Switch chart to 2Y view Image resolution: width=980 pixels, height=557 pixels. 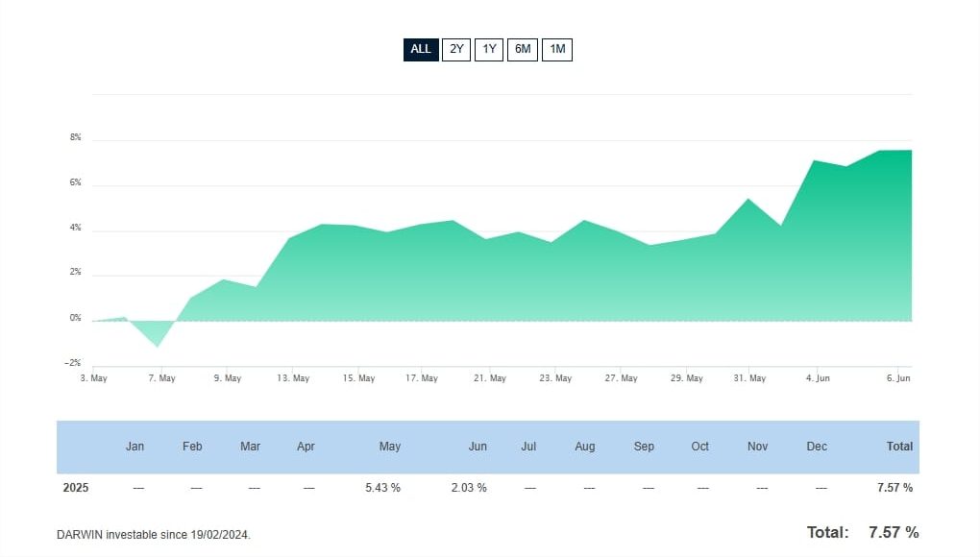pyautogui.click(x=455, y=49)
